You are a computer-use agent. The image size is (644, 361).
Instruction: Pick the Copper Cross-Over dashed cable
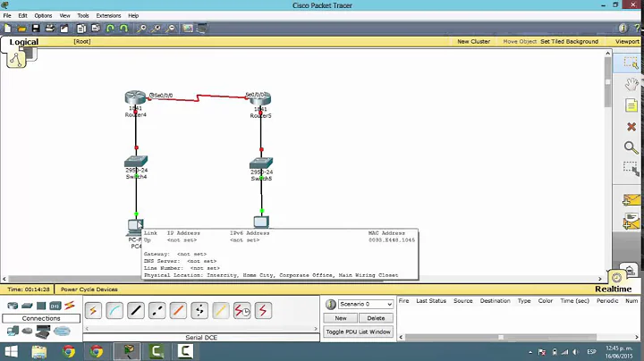pyautogui.click(x=157, y=311)
